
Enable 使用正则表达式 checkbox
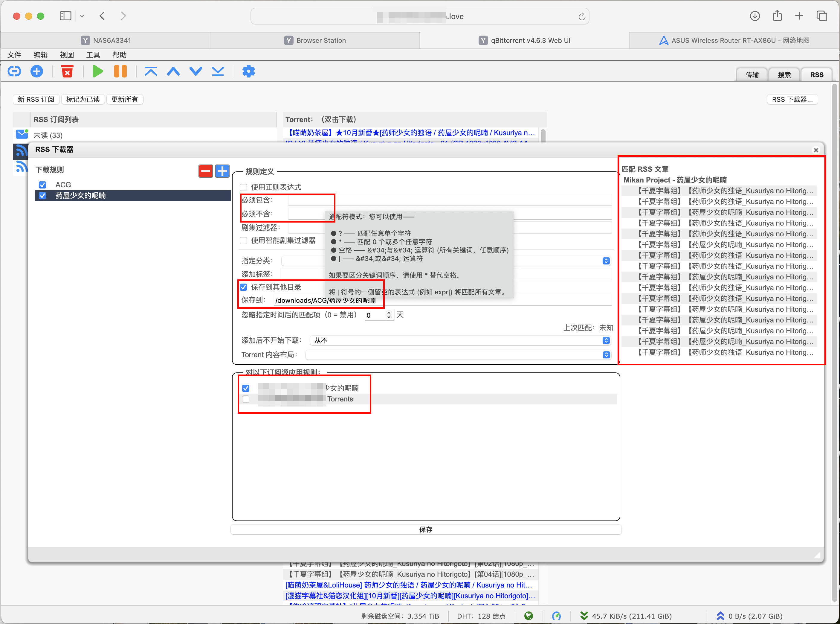pos(243,187)
